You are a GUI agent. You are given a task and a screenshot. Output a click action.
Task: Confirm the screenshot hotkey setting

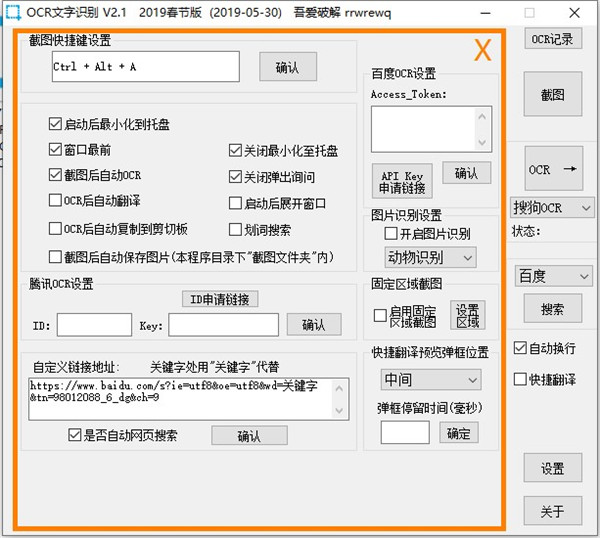tap(288, 67)
